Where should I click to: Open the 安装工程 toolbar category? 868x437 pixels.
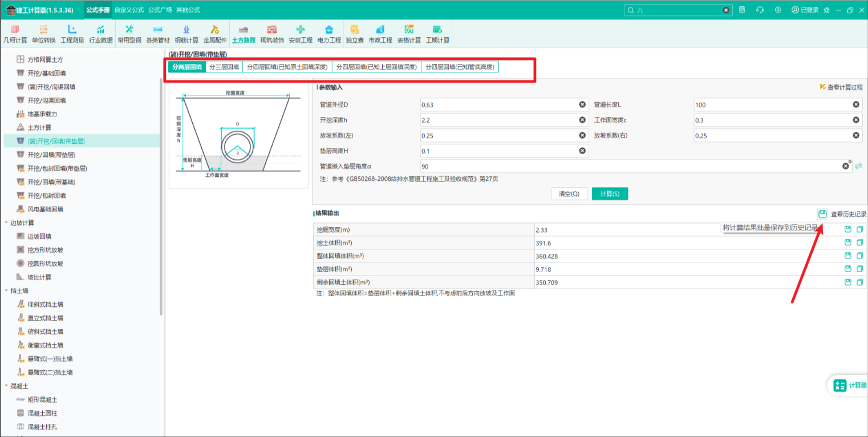coord(301,34)
